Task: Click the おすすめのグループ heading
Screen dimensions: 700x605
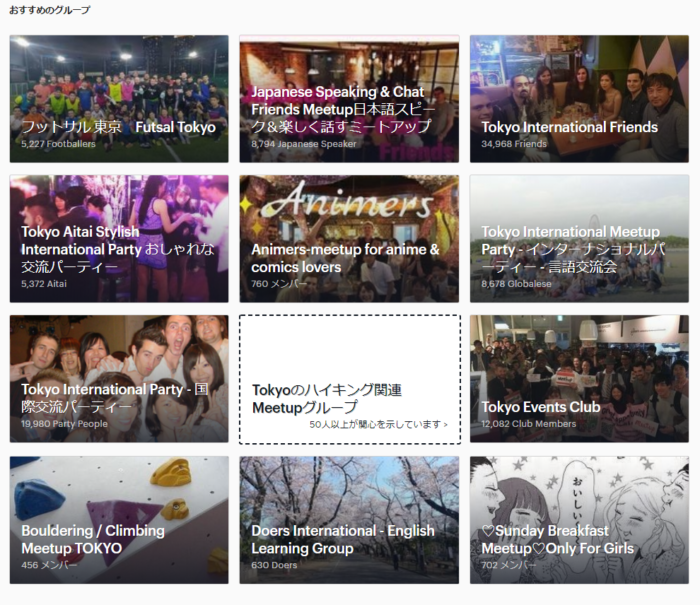Action: pos(50,10)
